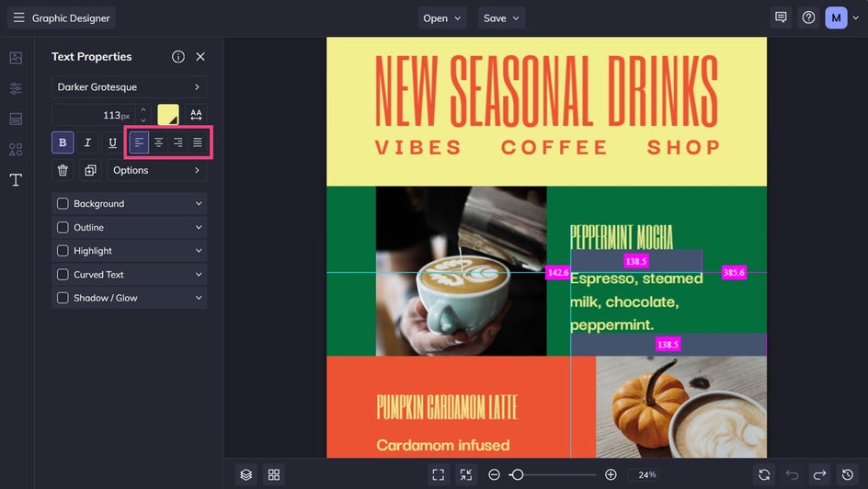The height and width of the screenshot is (489, 868).
Task: Click the zoom slider handle
Action: 517,474
